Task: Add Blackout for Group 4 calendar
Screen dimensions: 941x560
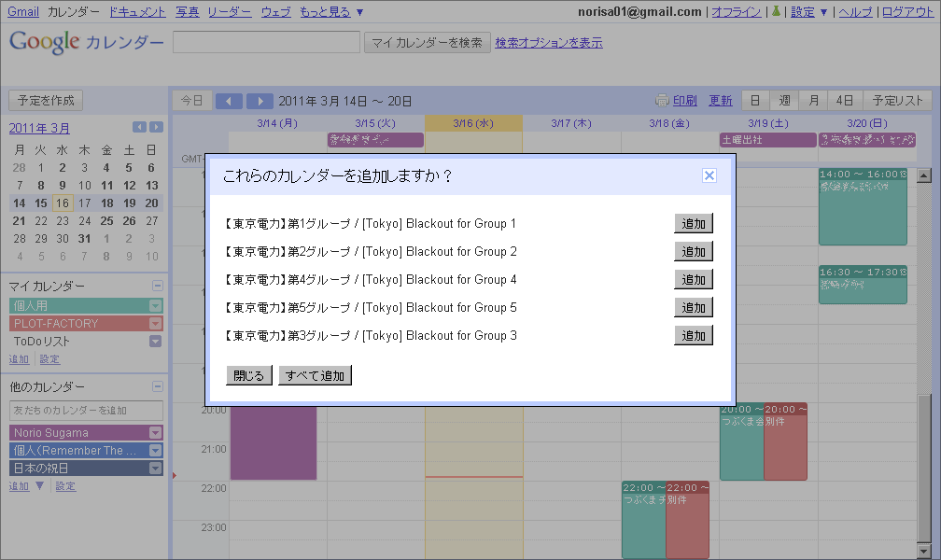Action: (x=693, y=279)
